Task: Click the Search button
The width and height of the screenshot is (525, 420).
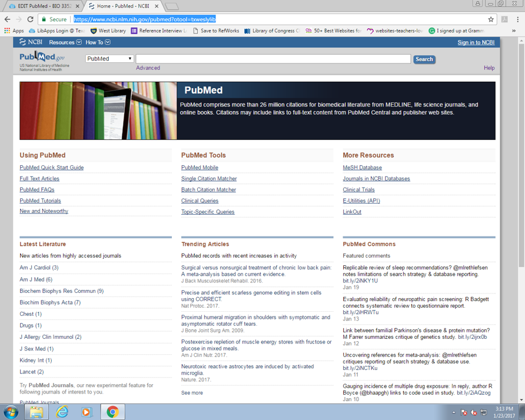Action: pyautogui.click(x=424, y=59)
